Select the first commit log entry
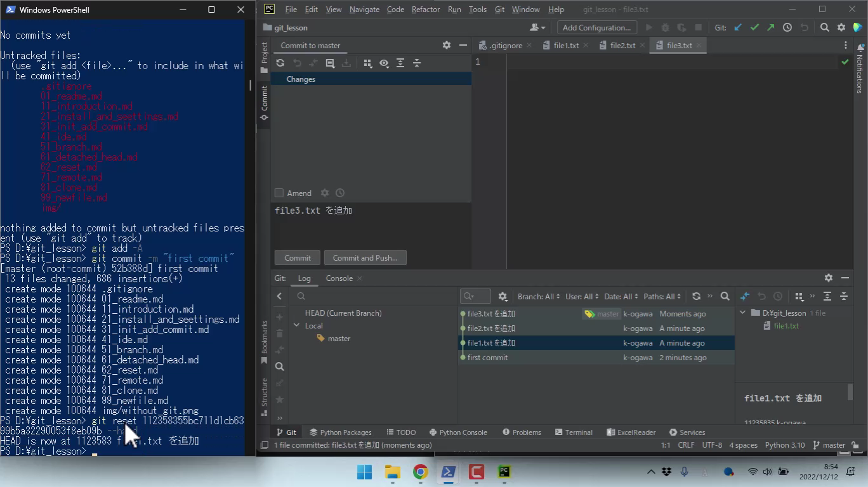868x487 pixels. (x=487, y=358)
